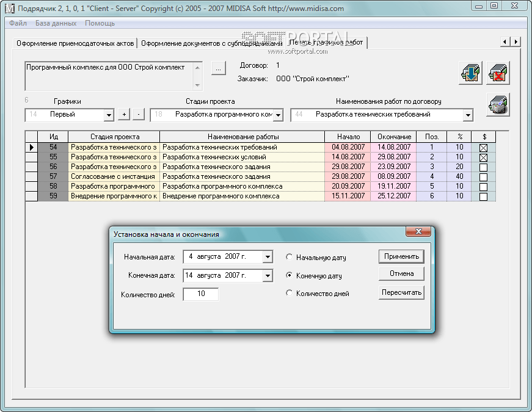Close the Установка начала и окончания dialog

click(418, 231)
